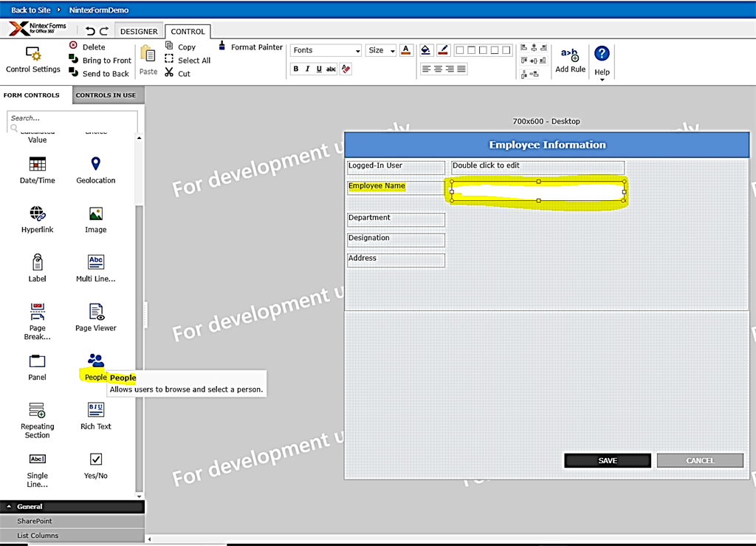
Task: Toggle italic formatting
Action: [x=308, y=68]
